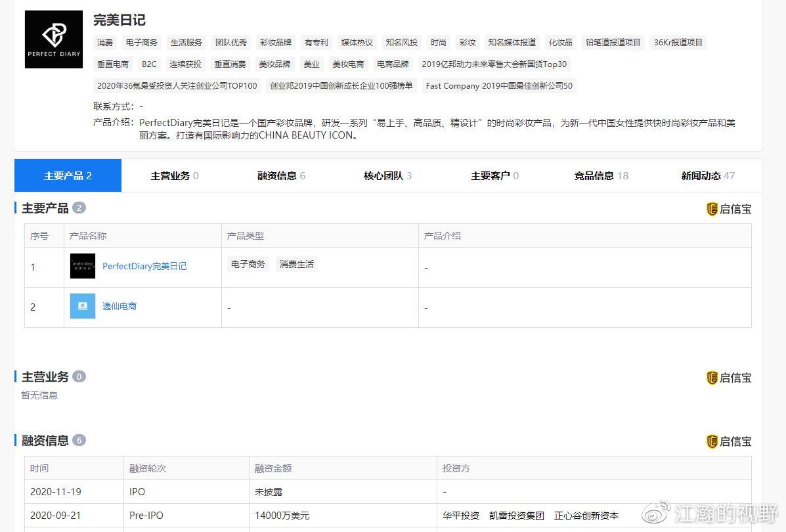Click the 彩妆品牌 tag
Screen dimensions: 786x532
coord(275,42)
